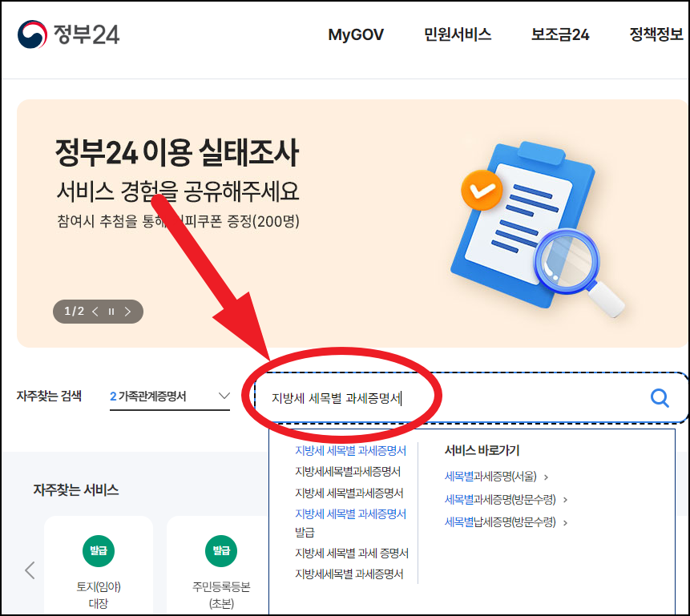Open the 정부24 이용 실태조사 banner
The width and height of the screenshot is (690, 616).
(x=352, y=223)
